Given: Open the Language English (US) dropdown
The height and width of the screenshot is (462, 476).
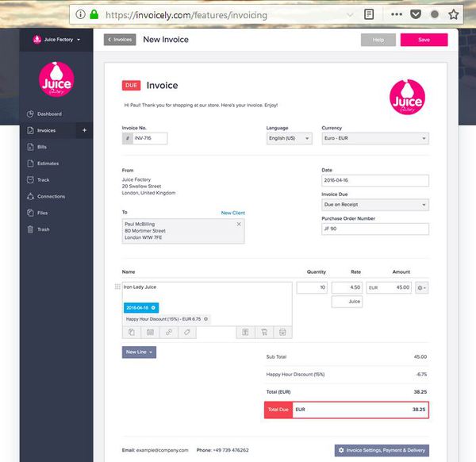Looking at the screenshot, I should pyautogui.click(x=290, y=138).
